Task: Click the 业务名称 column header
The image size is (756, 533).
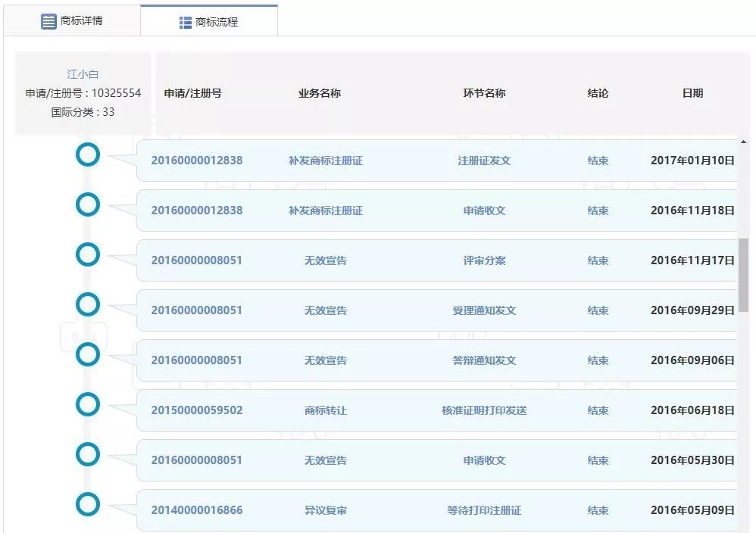Action: (319, 93)
